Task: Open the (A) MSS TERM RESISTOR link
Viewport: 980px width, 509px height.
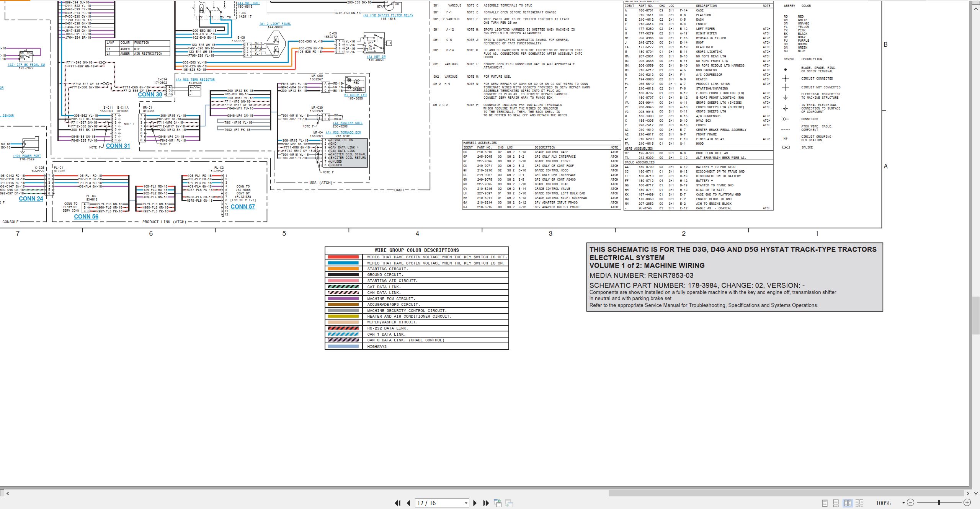Action: pos(195,80)
